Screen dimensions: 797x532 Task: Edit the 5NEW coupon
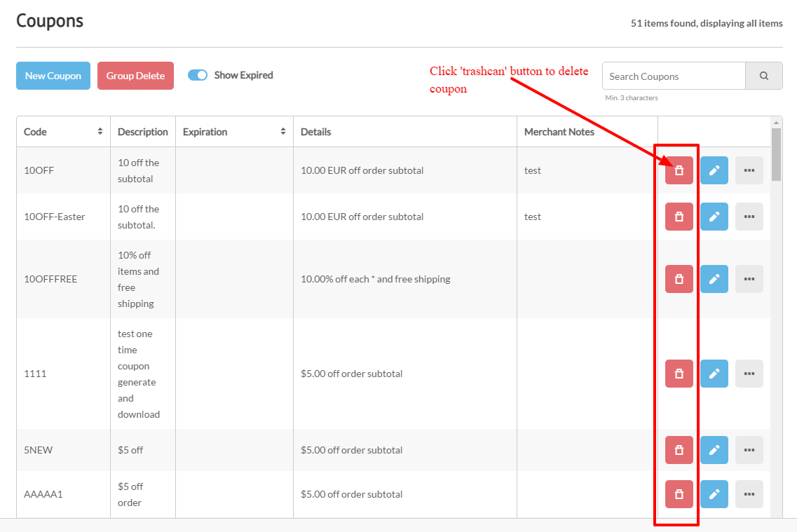pyautogui.click(x=714, y=450)
